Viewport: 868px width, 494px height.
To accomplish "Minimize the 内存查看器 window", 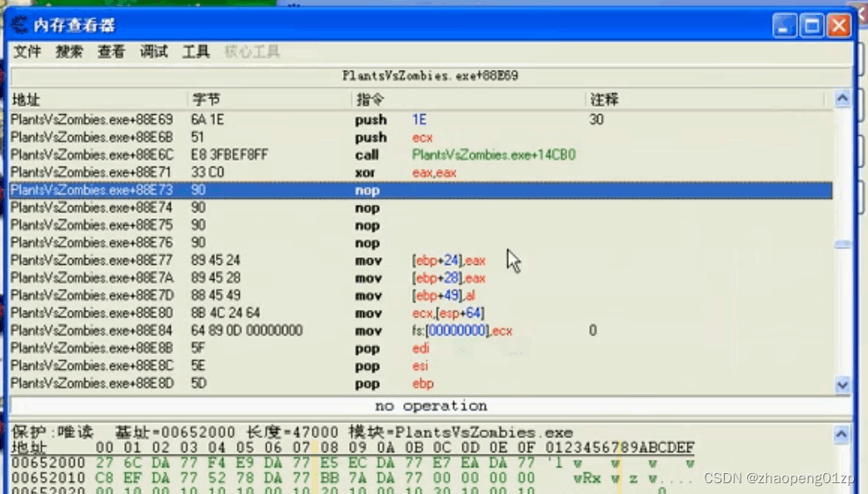I will 784,26.
